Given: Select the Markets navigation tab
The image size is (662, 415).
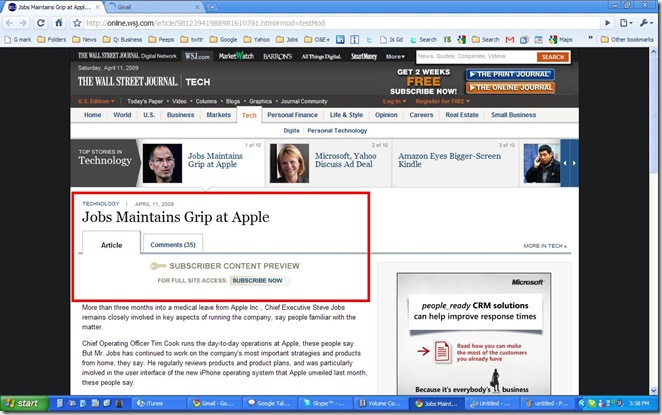Looking at the screenshot, I should pyautogui.click(x=218, y=115).
